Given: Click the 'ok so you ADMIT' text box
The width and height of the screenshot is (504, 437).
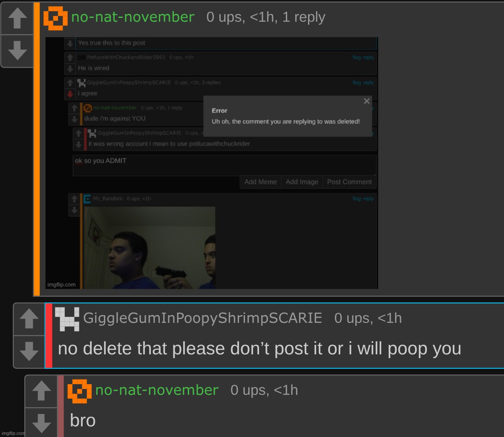Looking at the screenshot, I should coord(225,166).
